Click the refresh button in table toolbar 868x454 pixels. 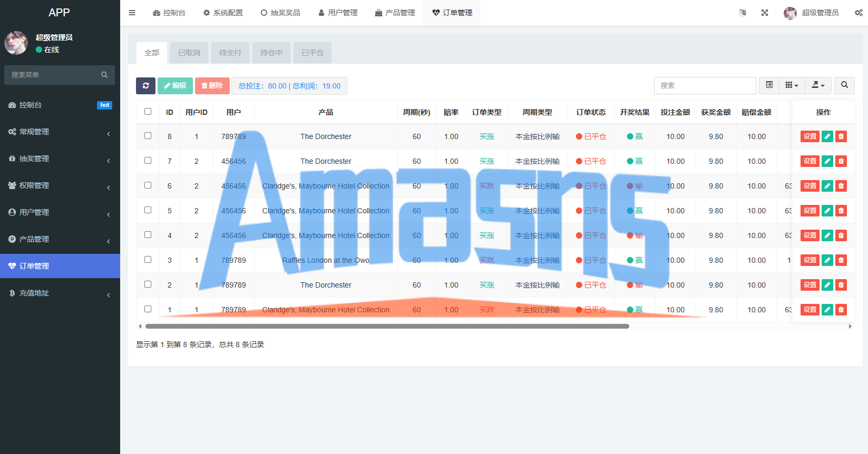(x=145, y=85)
